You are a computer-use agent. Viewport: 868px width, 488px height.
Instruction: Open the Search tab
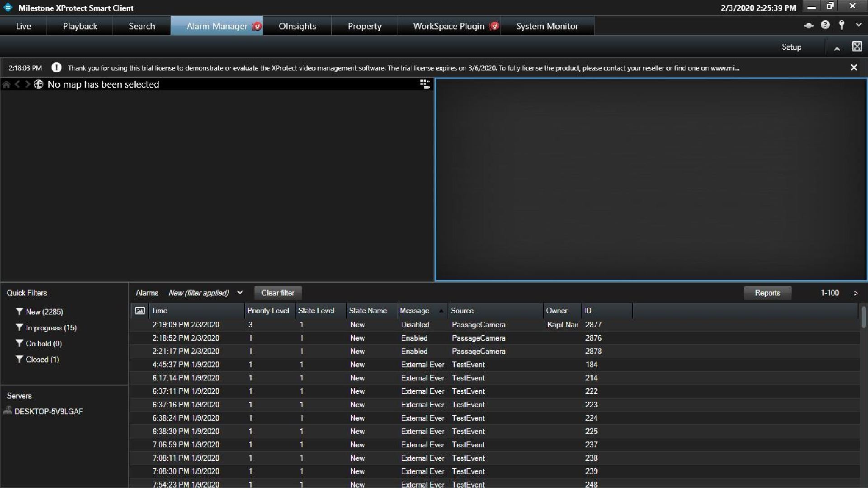tap(142, 26)
